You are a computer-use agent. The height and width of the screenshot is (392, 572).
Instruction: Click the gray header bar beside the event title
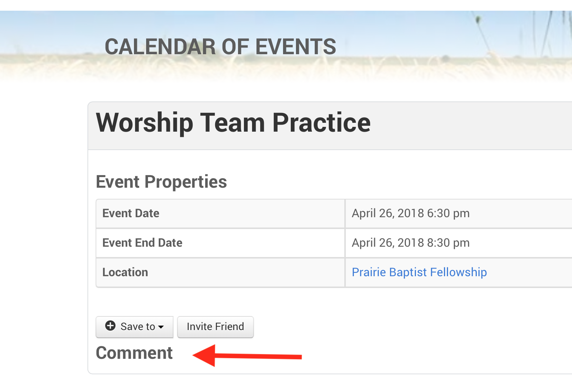pos(472,125)
